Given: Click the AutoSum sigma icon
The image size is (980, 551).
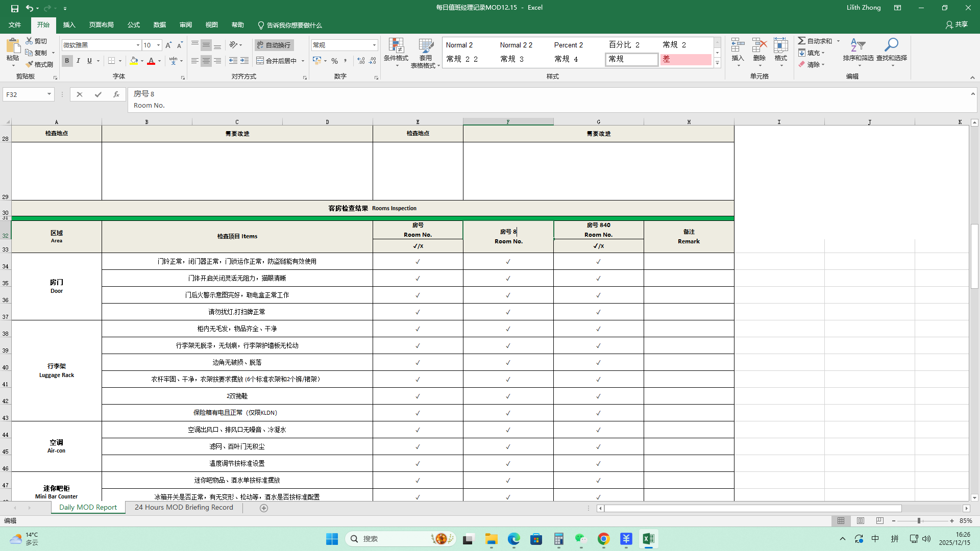Looking at the screenshot, I should point(802,41).
